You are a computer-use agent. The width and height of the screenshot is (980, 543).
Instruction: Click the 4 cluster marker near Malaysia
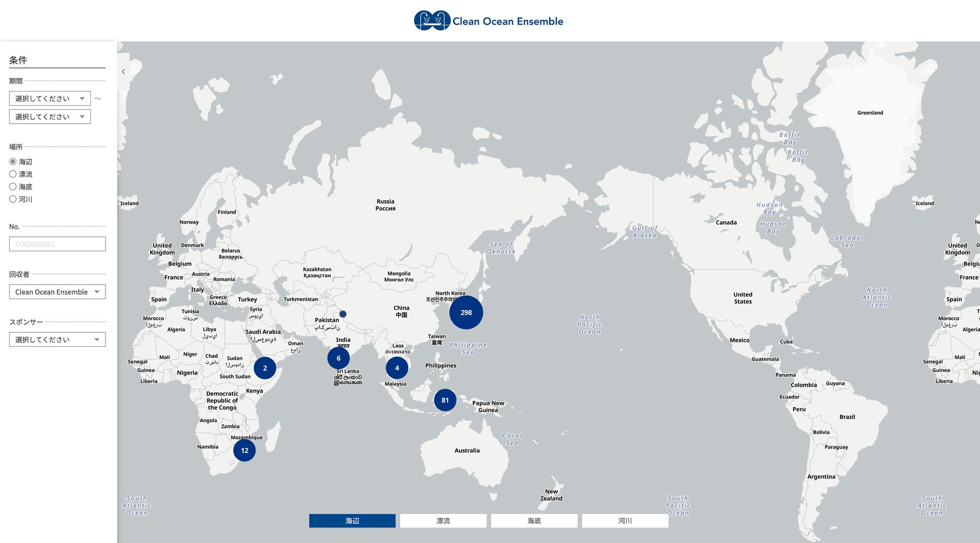pos(397,368)
